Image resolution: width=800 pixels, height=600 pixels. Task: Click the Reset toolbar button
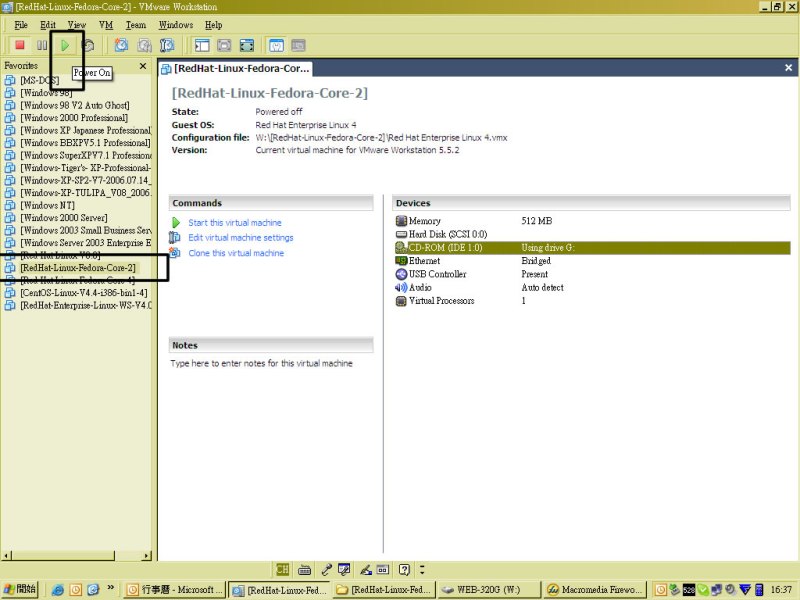(x=88, y=45)
